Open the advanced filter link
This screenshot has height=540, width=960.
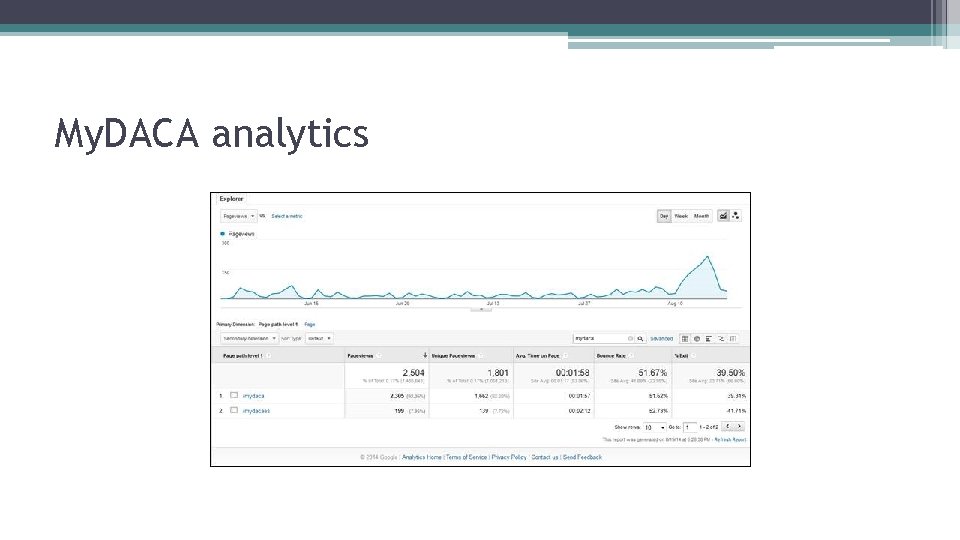661,339
